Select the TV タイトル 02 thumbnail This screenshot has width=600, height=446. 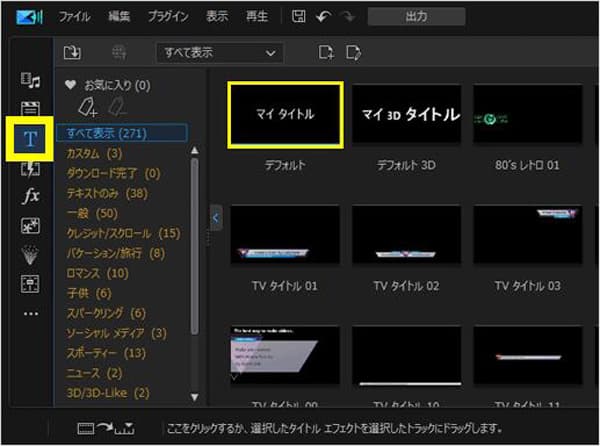pyautogui.click(x=406, y=234)
